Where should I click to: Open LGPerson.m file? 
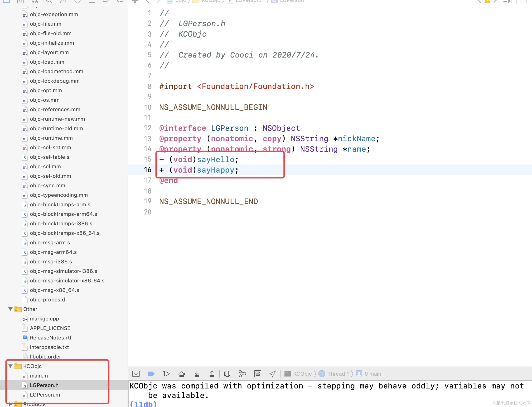tap(45, 395)
